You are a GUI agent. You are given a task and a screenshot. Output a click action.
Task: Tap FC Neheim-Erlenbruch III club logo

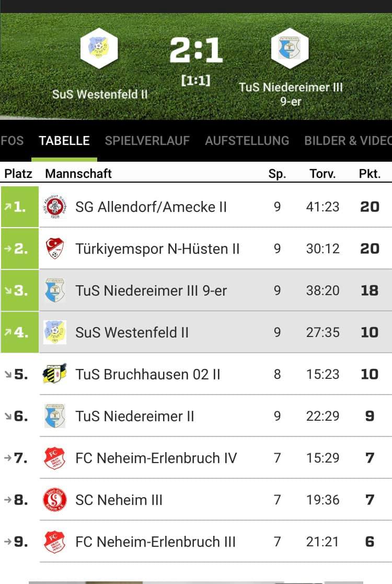point(55,542)
